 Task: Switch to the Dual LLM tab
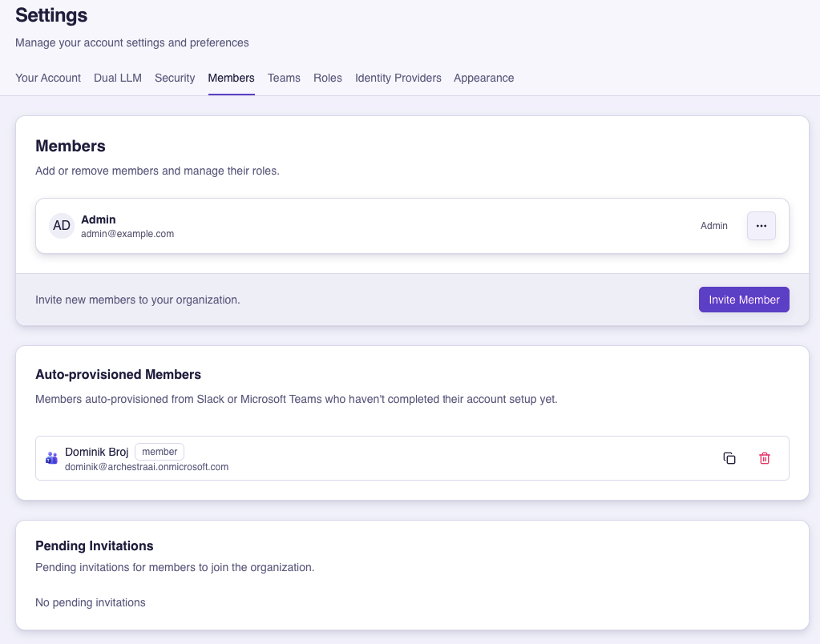click(118, 78)
